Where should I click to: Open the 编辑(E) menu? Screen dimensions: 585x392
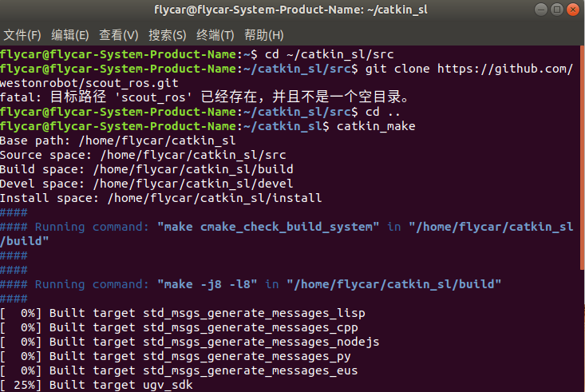click(x=70, y=35)
